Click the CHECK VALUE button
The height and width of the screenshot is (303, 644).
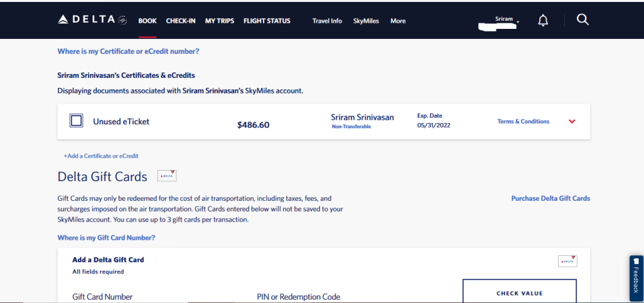(x=519, y=291)
